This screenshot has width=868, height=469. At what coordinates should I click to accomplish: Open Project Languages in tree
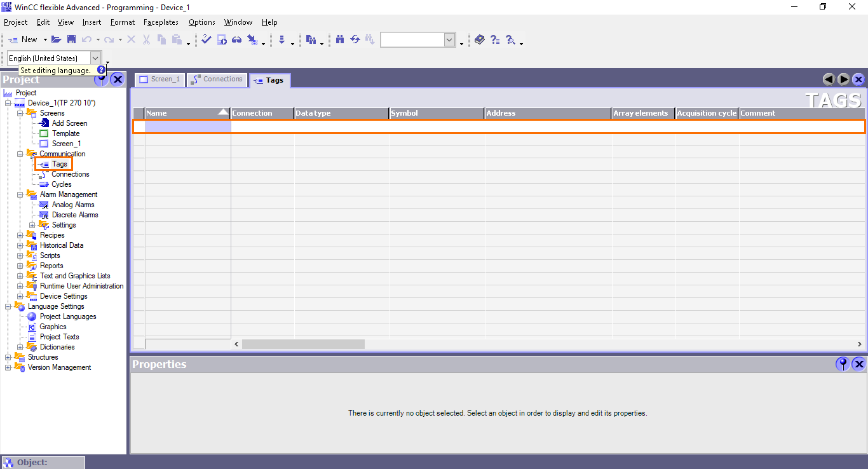(x=67, y=316)
